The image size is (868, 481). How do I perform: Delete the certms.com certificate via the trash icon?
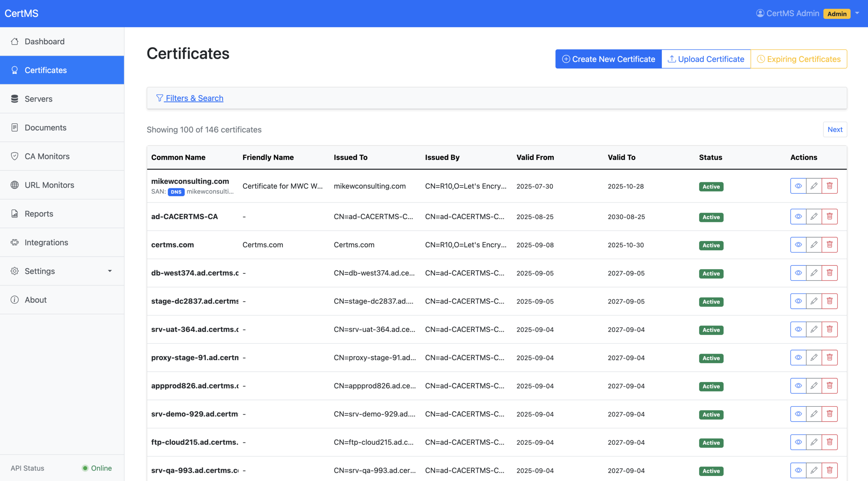click(x=830, y=245)
